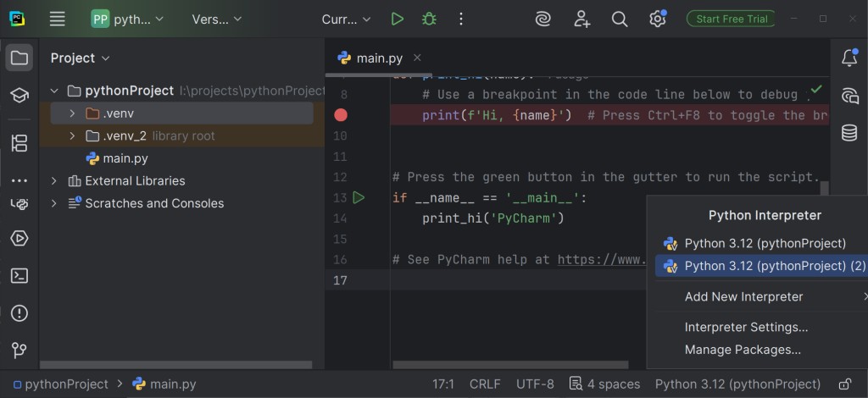Click the Debug bug icon
This screenshot has width=868, height=398.
[x=429, y=19]
